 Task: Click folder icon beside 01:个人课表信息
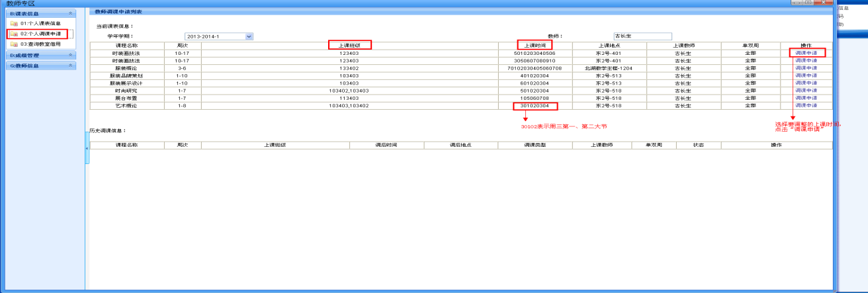coord(14,23)
